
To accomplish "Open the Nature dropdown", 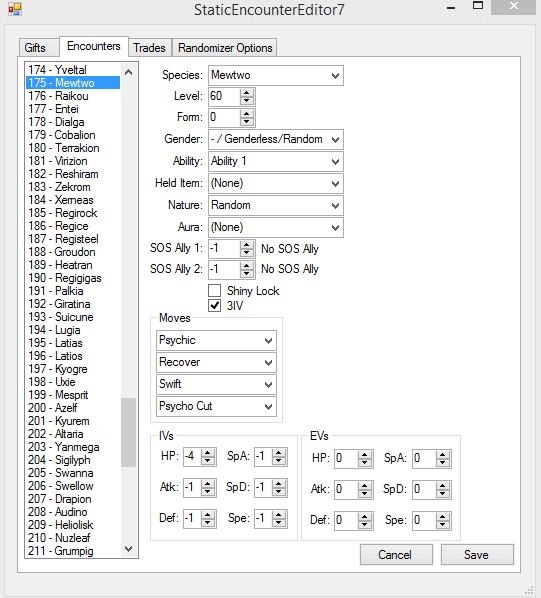I will [276, 205].
